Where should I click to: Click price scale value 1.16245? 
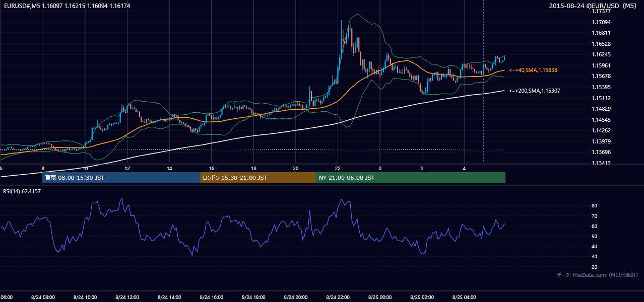tap(601, 55)
